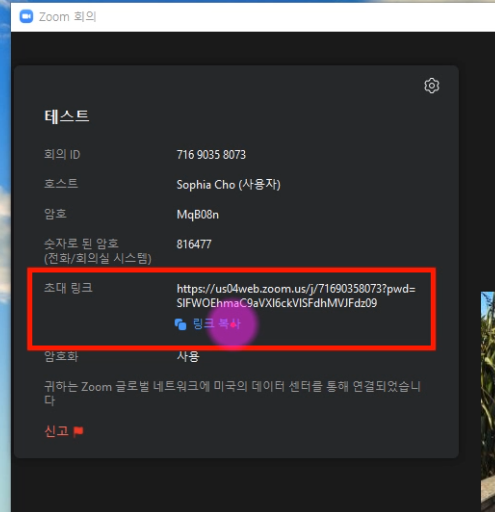This screenshot has height=512, width=495.
Task: Click the passcode value MqB08n
Action: tap(198, 215)
